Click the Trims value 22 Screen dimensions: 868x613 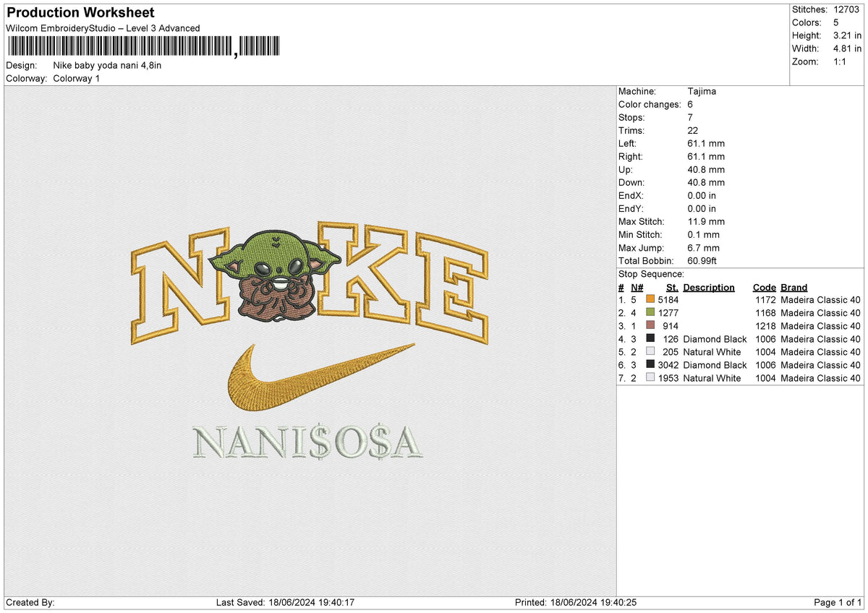pyautogui.click(x=693, y=131)
